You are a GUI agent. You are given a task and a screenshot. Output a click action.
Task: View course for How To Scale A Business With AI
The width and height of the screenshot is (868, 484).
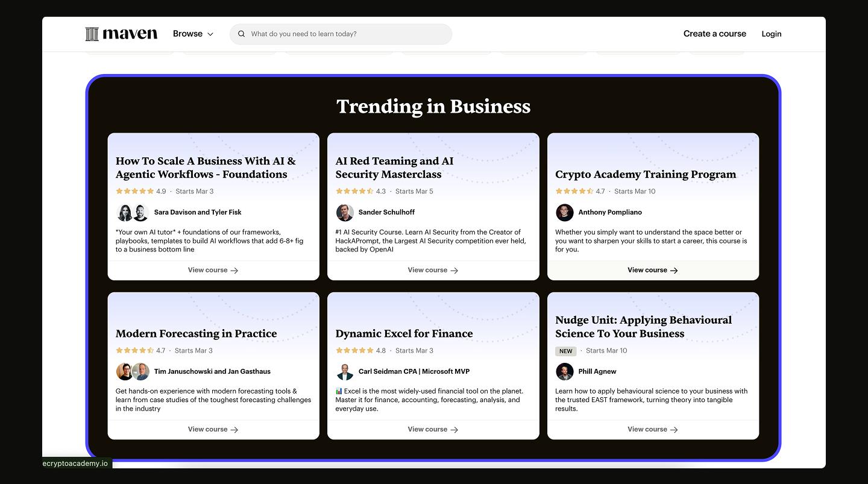click(213, 270)
